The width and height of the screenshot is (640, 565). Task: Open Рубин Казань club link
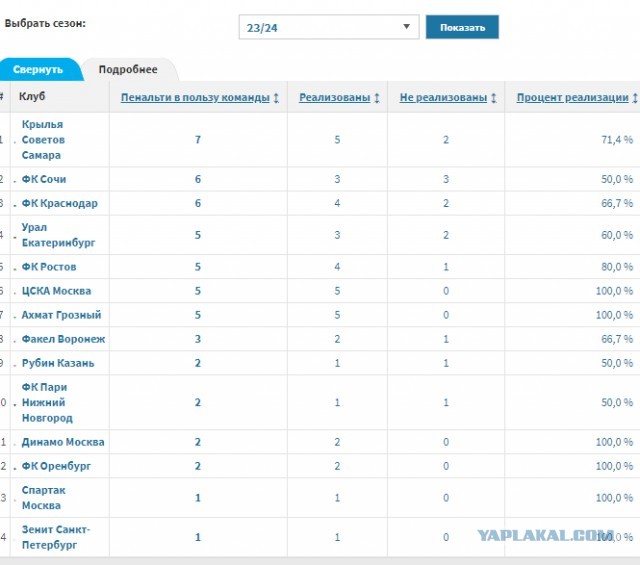[x=58, y=363]
